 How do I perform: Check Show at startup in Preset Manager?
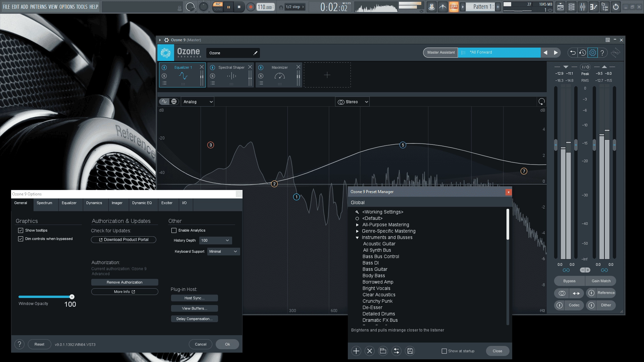click(x=444, y=351)
